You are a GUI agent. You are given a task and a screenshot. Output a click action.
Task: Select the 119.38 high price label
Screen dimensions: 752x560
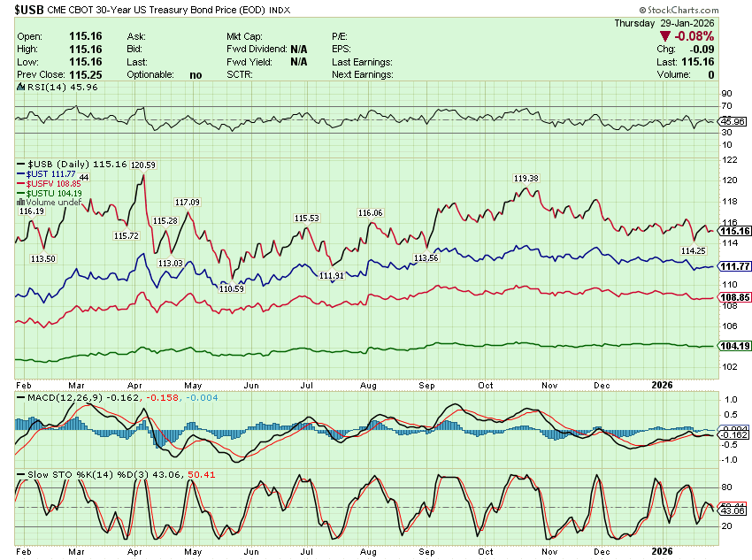(526, 179)
